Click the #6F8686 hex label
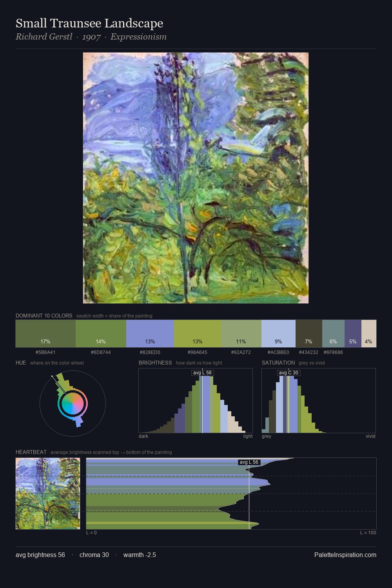 [333, 352]
